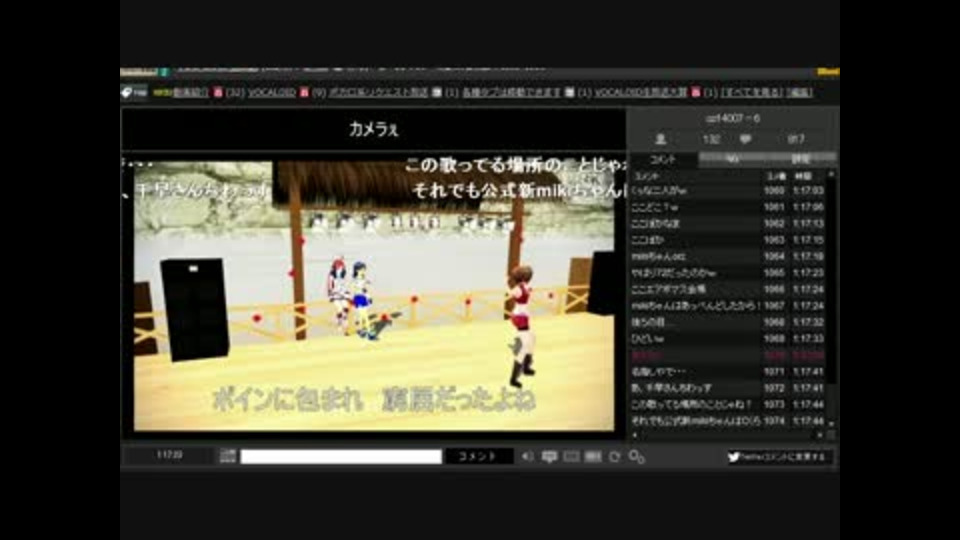
Task: Select comment number 1060 row
Action: point(728,191)
